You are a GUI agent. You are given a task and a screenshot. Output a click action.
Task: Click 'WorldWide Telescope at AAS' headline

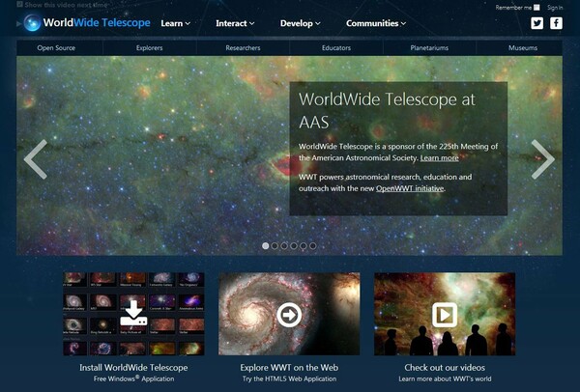click(x=387, y=111)
